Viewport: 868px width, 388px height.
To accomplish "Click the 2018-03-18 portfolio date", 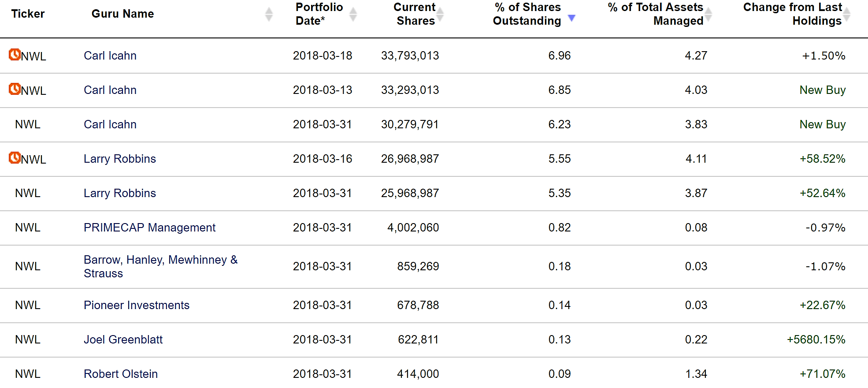I will [323, 56].
